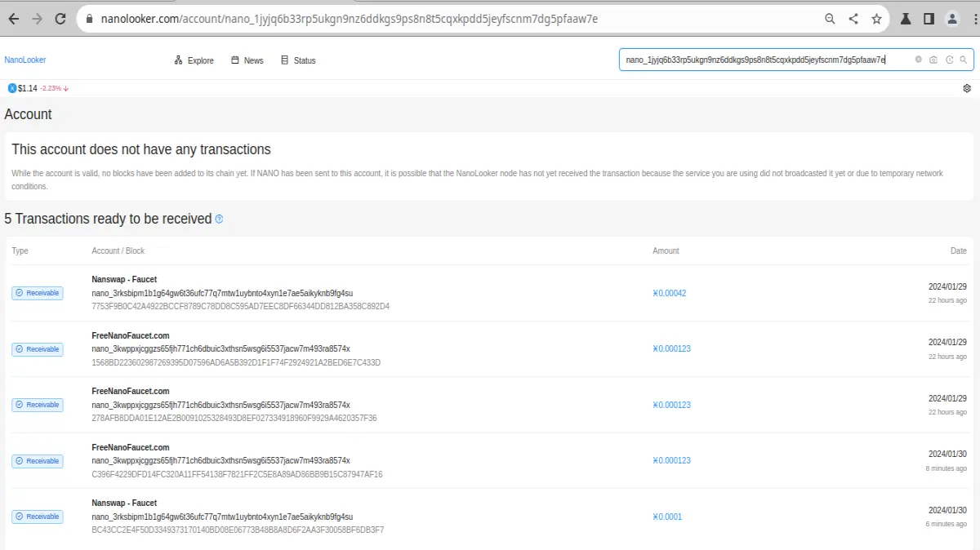Share this page via browser share icon
This screenshot has width=980, height=550.
853,19
